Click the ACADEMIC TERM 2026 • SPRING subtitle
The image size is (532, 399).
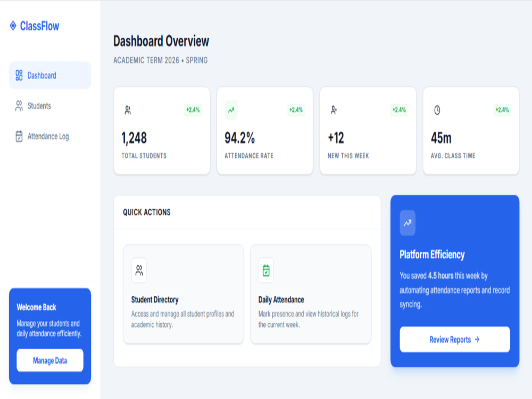(x=161, y=61)
